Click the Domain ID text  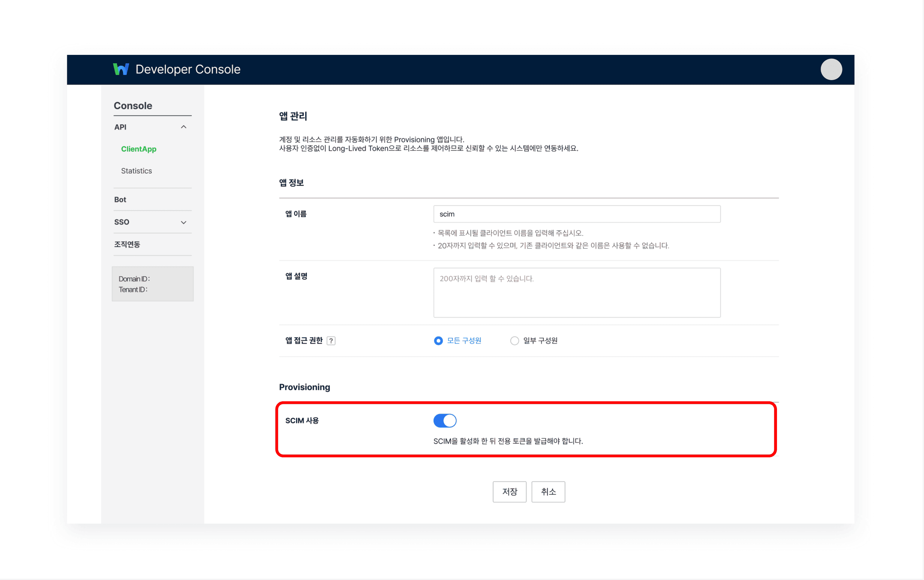tap(134, 279)
